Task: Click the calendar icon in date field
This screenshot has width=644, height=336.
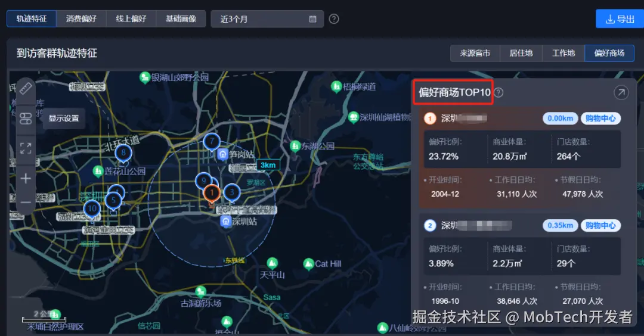Action: 312,19
